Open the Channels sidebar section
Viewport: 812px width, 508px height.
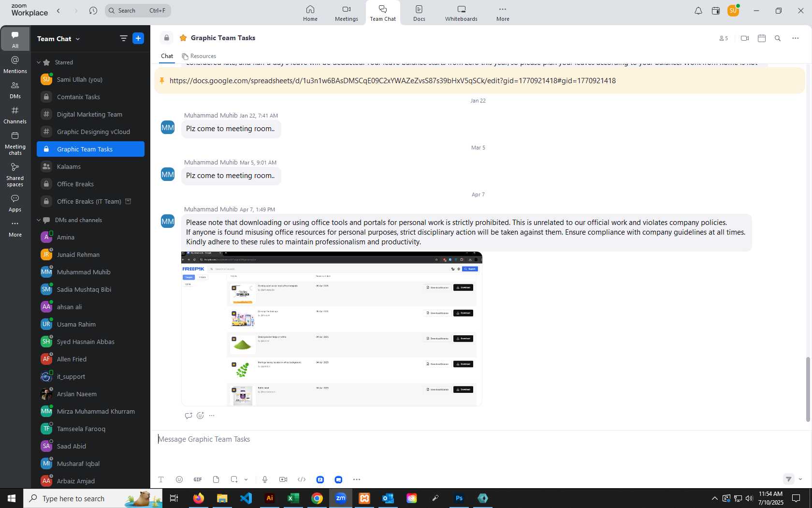[15, 115]
